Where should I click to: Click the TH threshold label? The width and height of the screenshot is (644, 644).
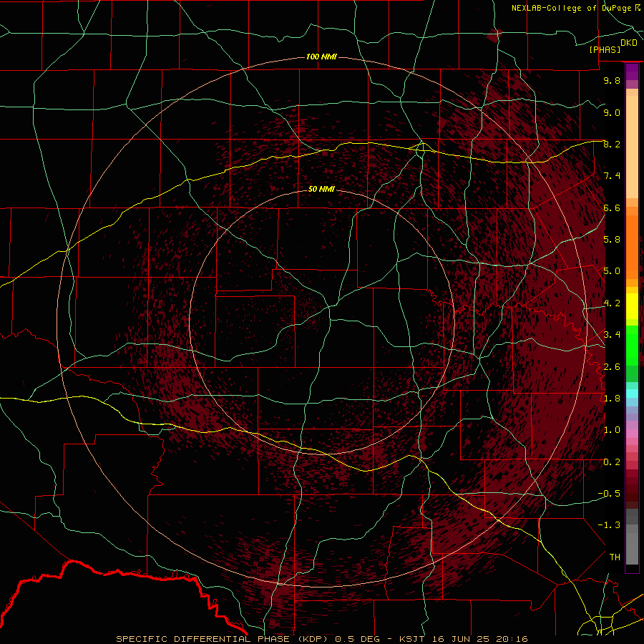pyautogui.click(x=615, y=557)
